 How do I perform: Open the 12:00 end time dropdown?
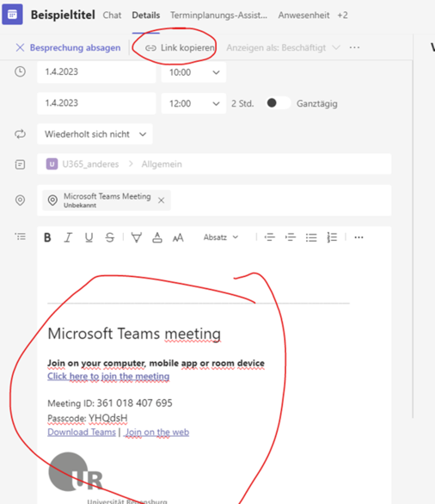(x=193, y=103)
